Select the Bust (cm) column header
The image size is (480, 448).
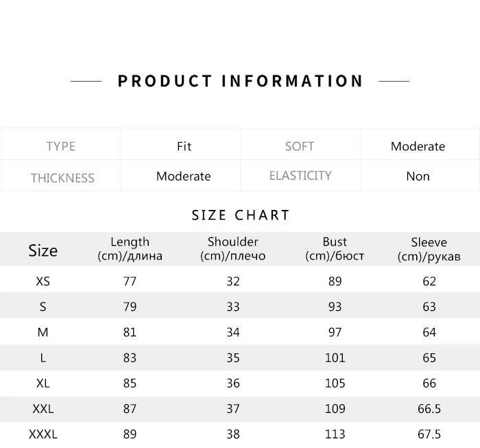pos(335,249)
